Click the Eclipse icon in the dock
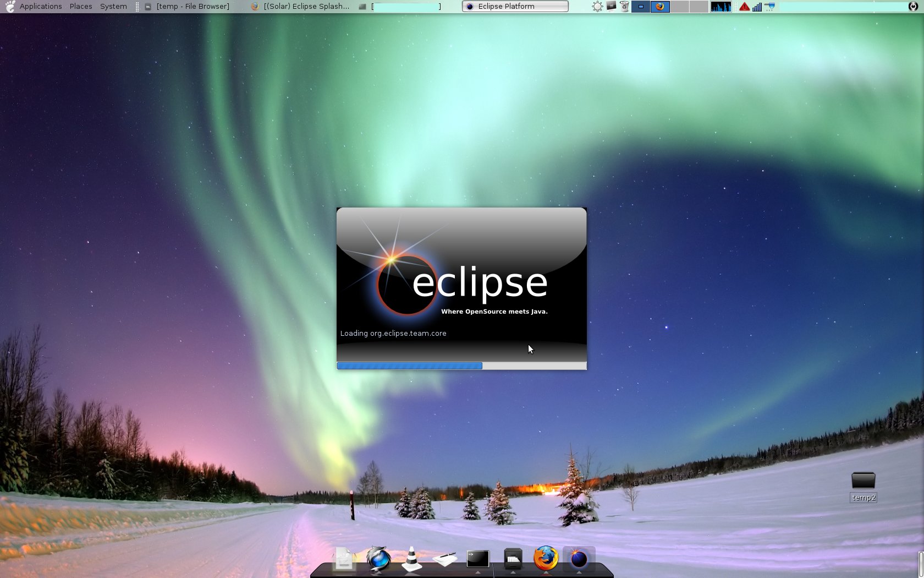Viewport: 924px width, 578px height. (579, 559)
